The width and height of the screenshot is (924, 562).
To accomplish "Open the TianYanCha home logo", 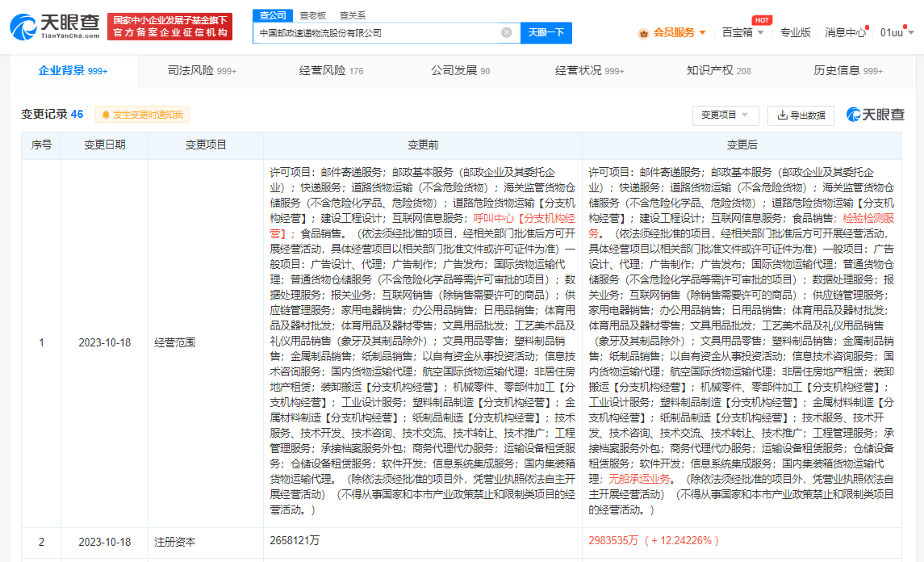I will tap(55, 26).
